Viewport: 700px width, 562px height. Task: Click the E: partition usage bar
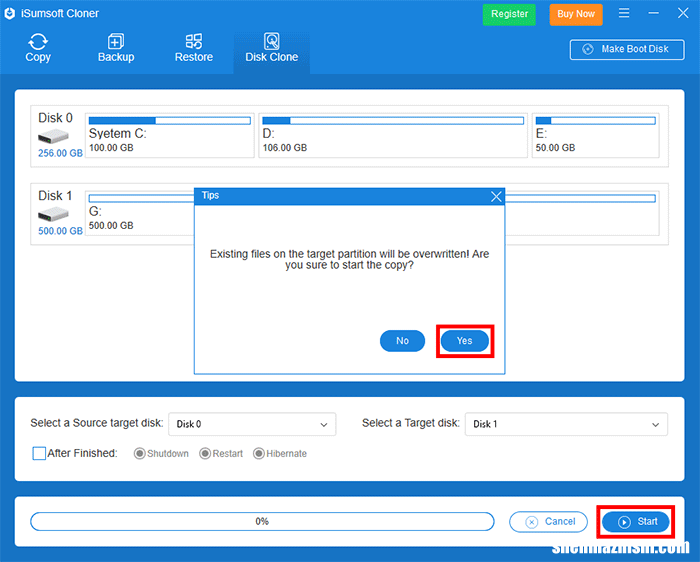point(596,121)
